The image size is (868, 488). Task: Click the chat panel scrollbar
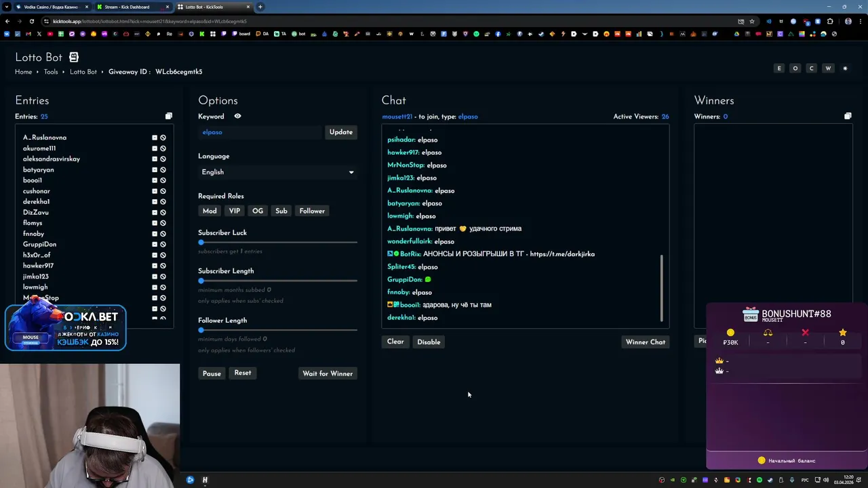[661, 288]
